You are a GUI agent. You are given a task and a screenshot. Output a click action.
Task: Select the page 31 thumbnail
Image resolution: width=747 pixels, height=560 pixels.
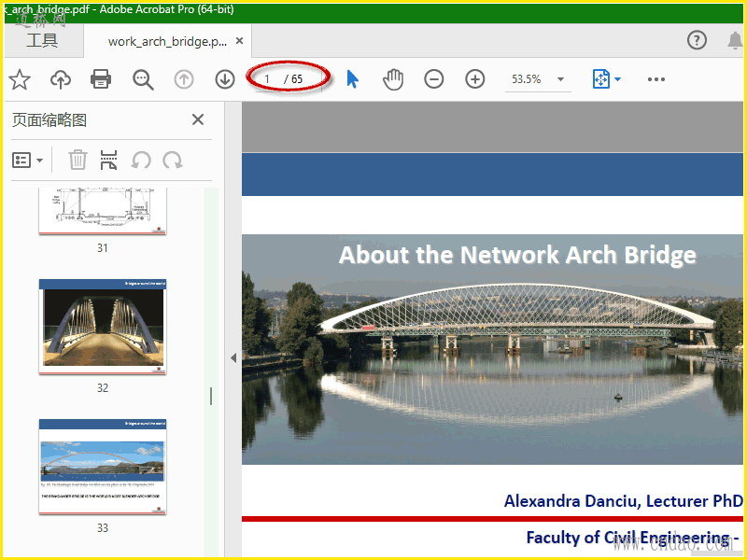[103, 211]
